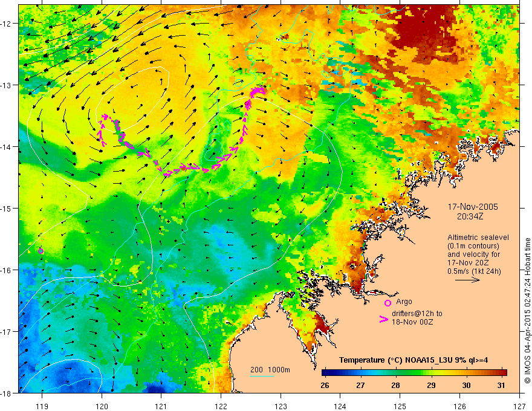Click latitude axis label '-17'
This screenshot has height=411, width=532.
(6, 332)
